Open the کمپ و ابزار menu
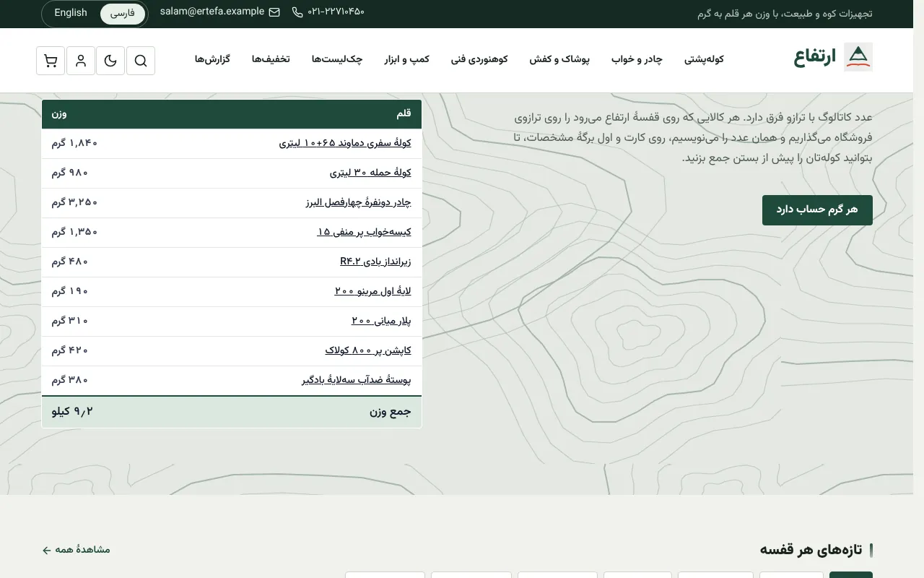The image size is (924, 578). pos(407,59)
